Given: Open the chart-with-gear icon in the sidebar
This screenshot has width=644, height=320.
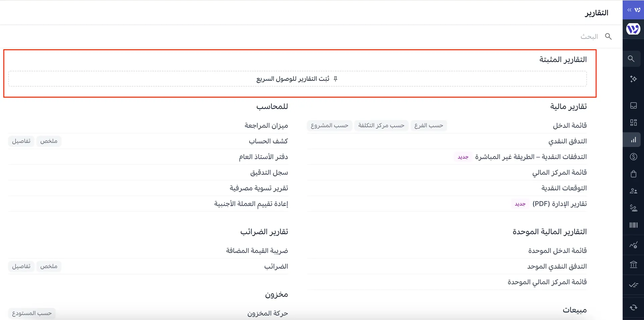Looking at the screenshot, I should (633, 245).
